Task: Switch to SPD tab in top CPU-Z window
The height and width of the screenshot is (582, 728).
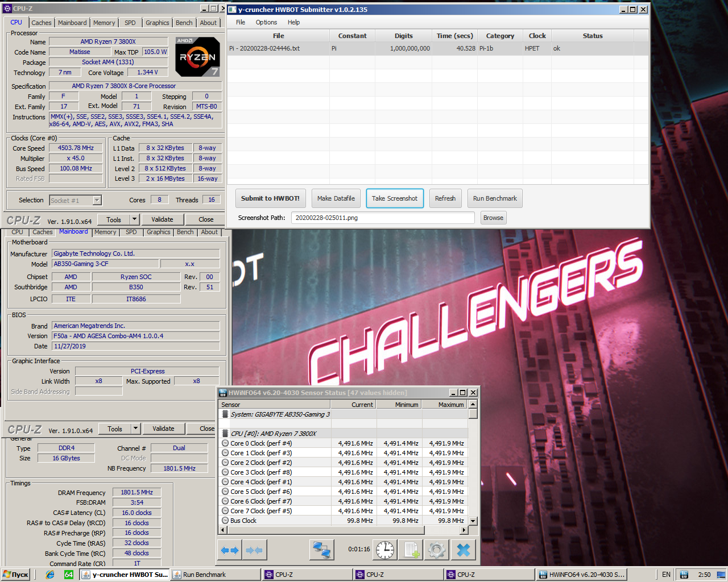Action: coord(130,23)
